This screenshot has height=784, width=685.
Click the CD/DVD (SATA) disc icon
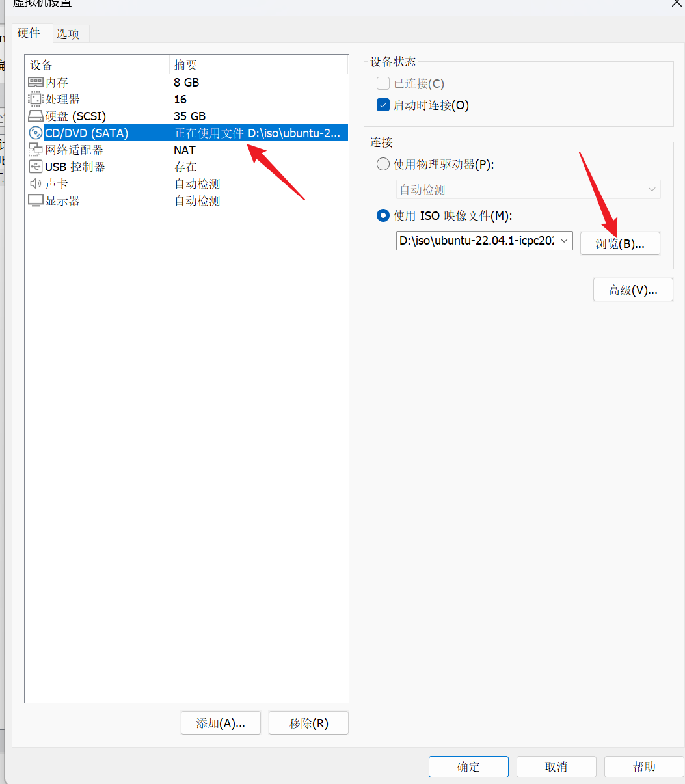tap(36, 133)
